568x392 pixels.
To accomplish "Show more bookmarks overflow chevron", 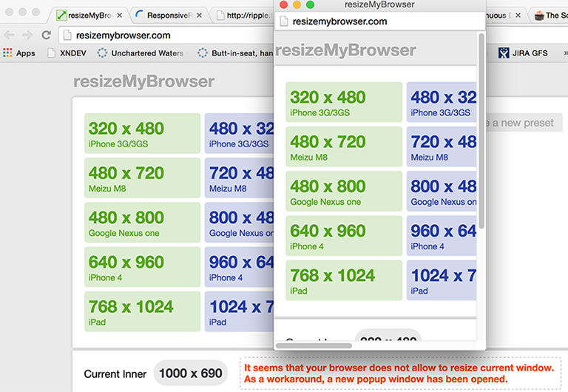I will tap(565, 53).
